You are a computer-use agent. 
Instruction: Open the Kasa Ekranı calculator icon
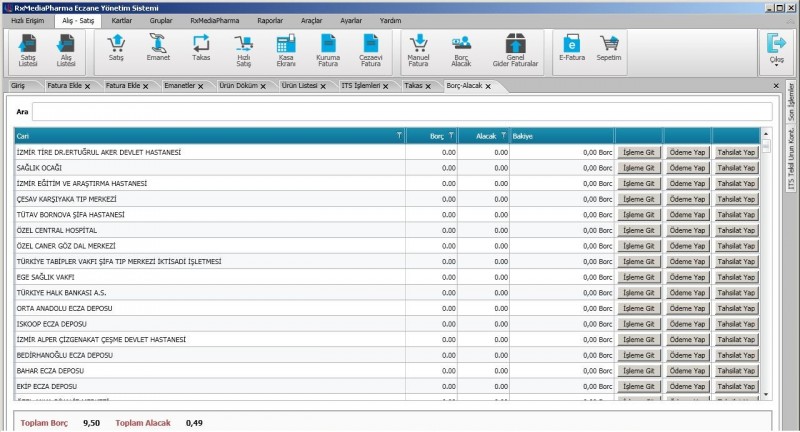pyautogui.click(x=285, y=47)
